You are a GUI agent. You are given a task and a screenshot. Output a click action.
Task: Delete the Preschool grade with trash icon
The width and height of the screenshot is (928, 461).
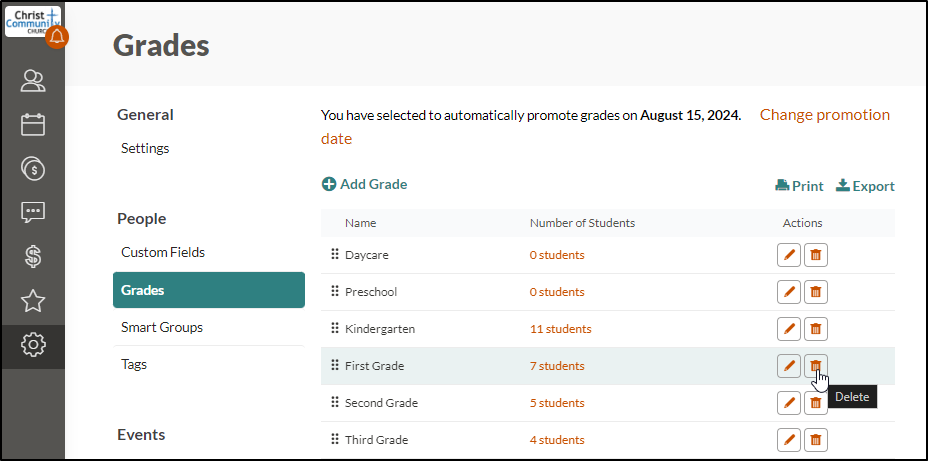[x=816, y=292]
